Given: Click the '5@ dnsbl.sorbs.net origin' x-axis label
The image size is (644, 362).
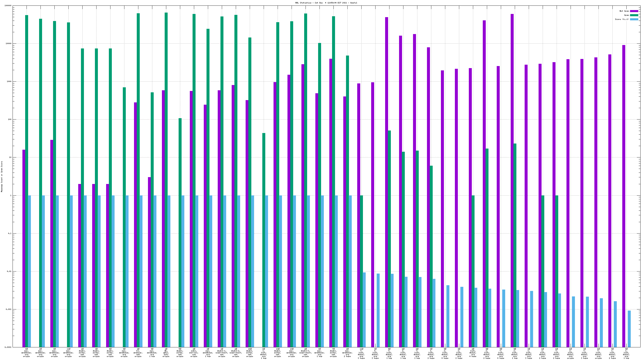Looking at the screenshot, I should point(180,352).
